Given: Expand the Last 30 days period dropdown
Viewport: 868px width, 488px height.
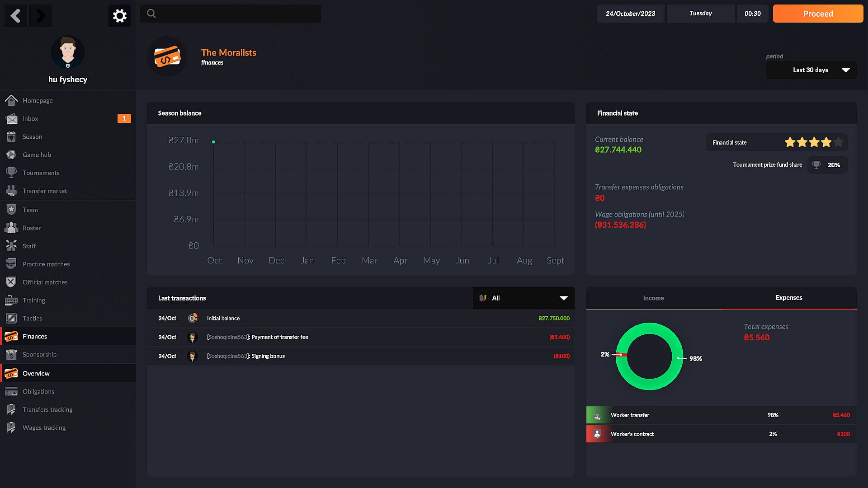Looking at the screenshot, I should pos(811,70).
